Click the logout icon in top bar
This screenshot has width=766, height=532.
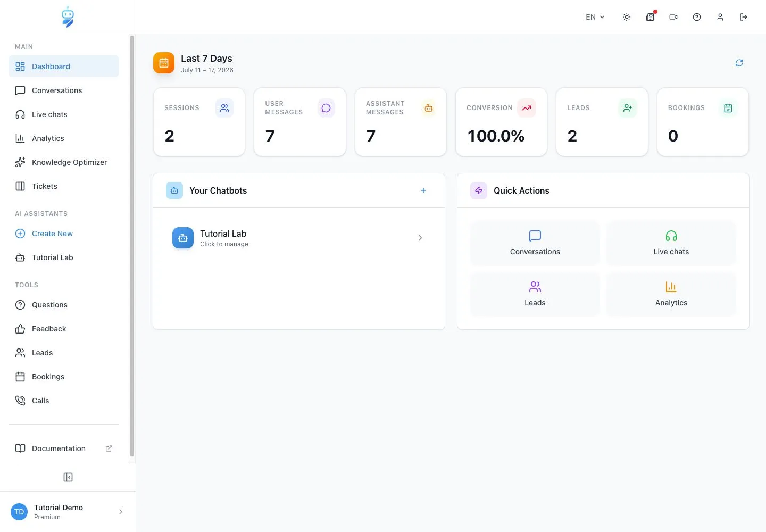pos(744,17)
